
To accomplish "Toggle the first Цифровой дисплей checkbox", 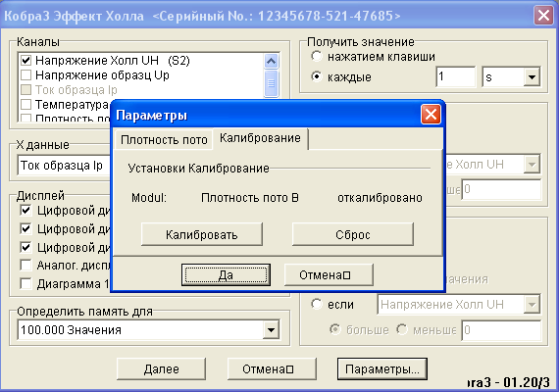I will 25,211.
